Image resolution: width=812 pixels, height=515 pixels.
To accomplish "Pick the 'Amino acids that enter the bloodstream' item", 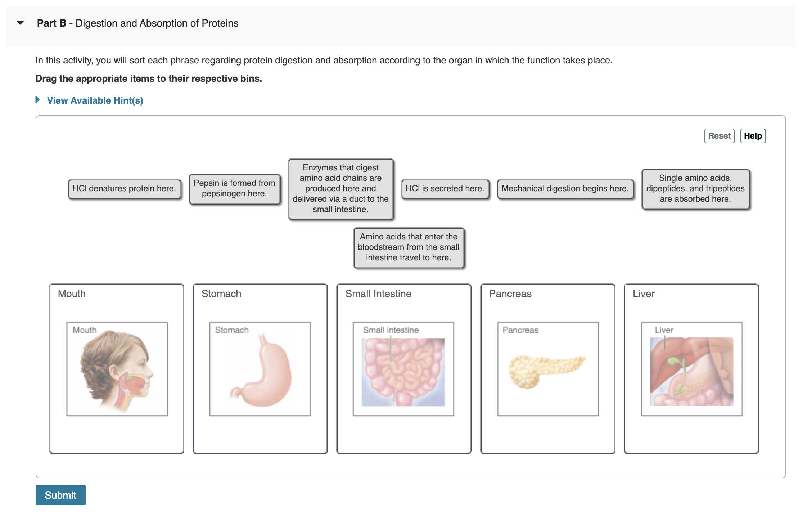I will tap(409, 247).
